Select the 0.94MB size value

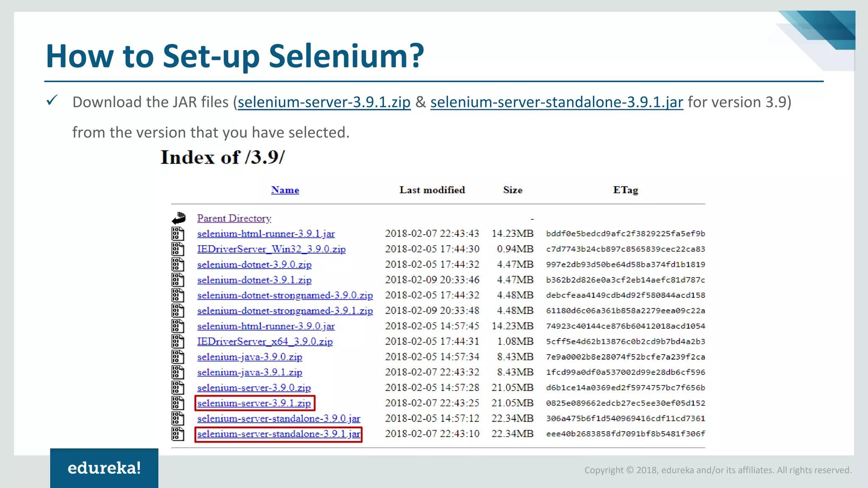(515, 249)
